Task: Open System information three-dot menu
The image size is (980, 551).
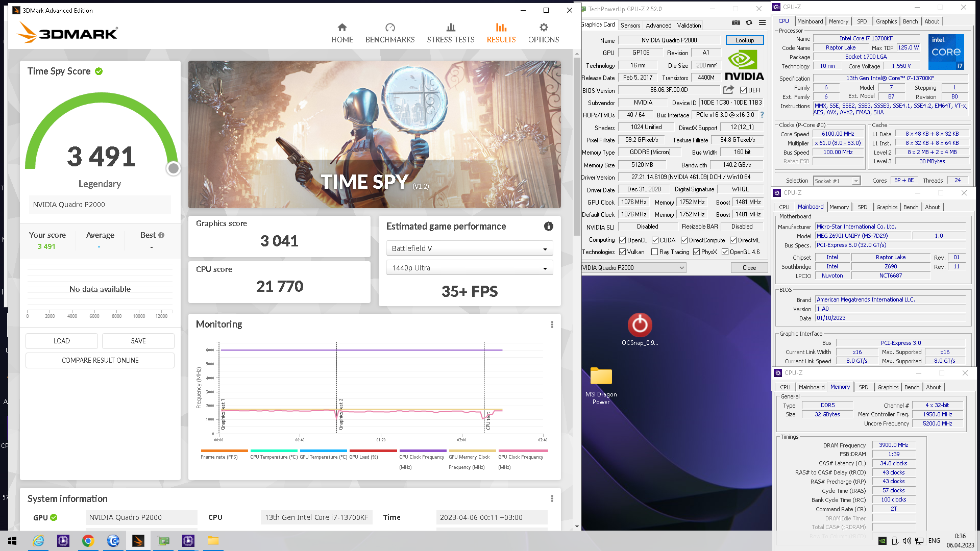Action: tap(552, 498)
